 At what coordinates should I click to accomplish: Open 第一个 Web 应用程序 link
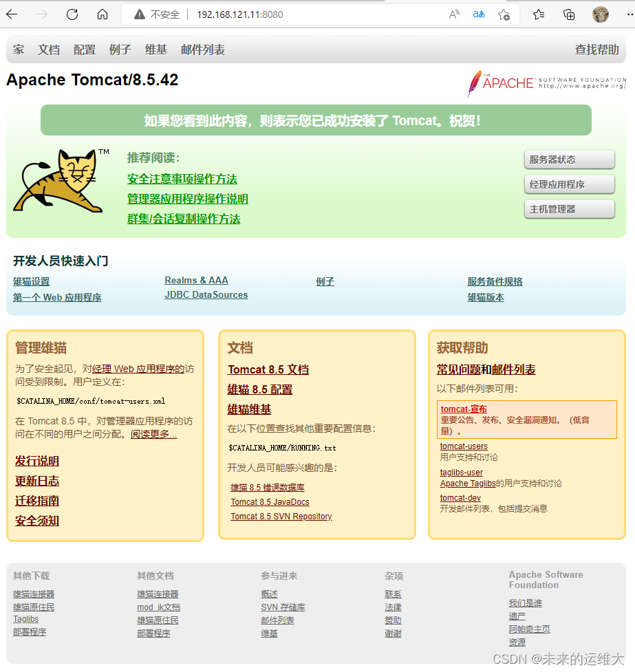(x=57, y=297)
